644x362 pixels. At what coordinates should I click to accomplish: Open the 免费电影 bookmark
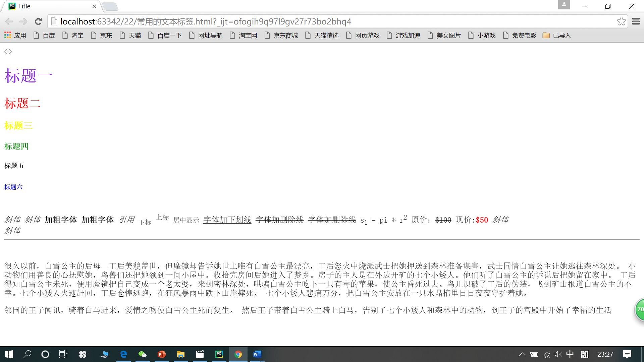pyautogui.click(x=524, y=35)
